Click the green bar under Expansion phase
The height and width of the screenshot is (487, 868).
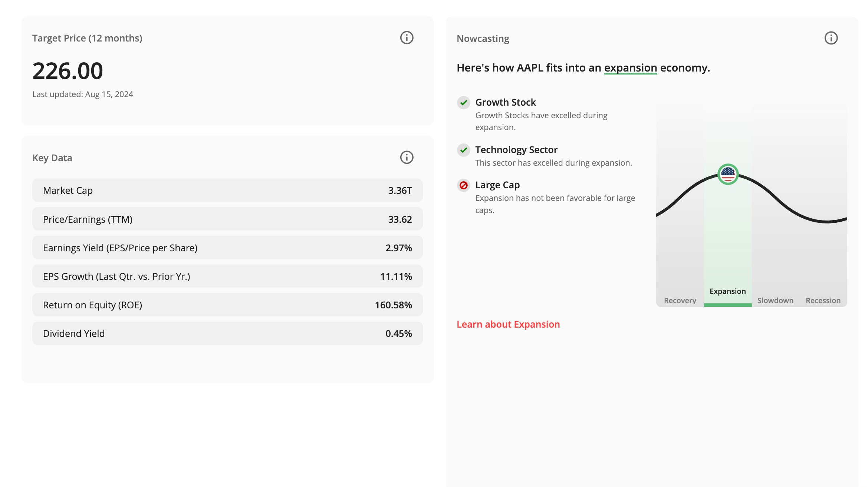point(727,305)
